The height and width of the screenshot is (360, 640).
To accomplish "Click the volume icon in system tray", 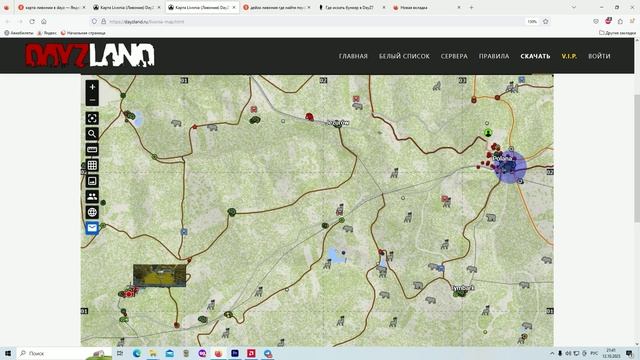I will click(x=568, y=353).
